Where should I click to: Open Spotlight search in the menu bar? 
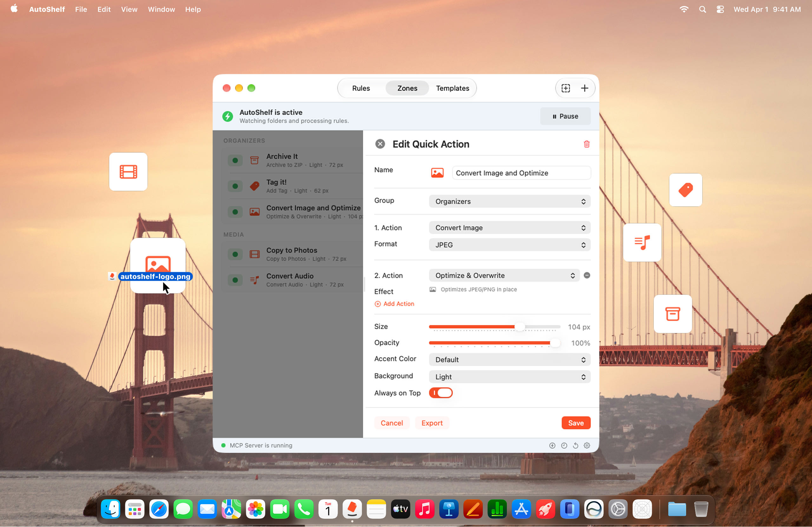click(x=703, y=9)
